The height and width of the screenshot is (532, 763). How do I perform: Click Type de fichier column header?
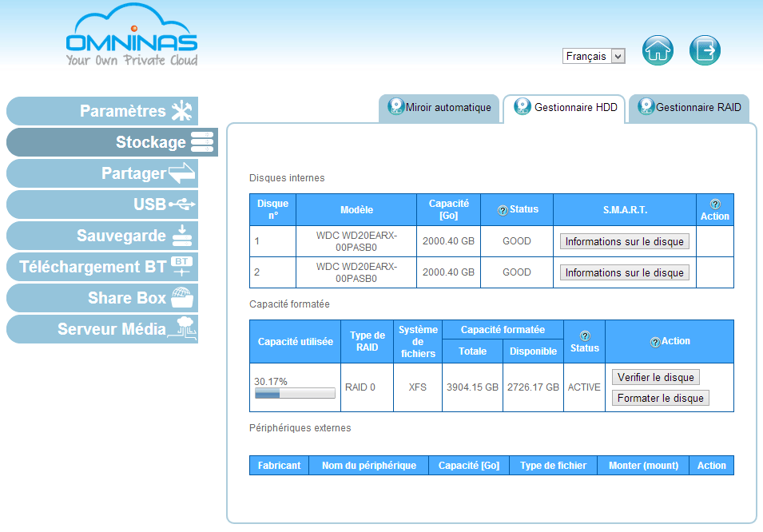pos(553,466)
